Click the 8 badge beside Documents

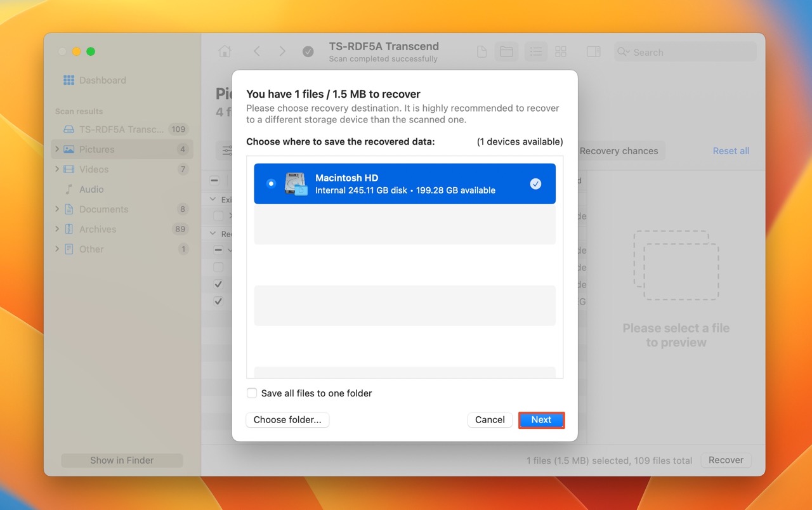click(183, 209)
